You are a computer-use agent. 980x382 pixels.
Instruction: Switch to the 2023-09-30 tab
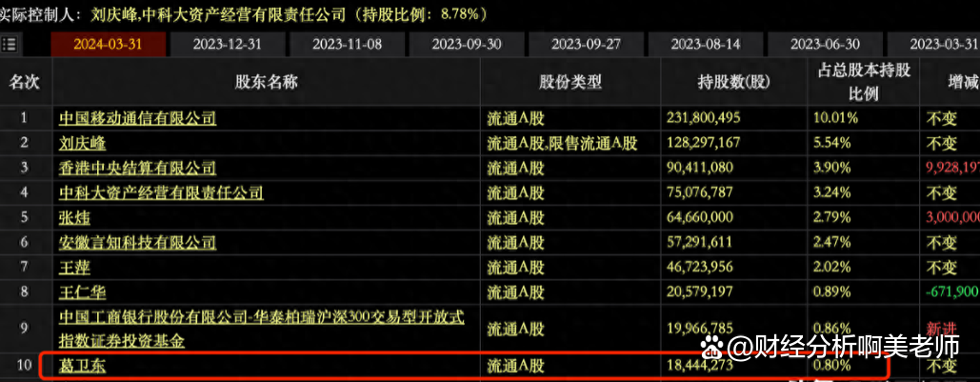(466, 44)
